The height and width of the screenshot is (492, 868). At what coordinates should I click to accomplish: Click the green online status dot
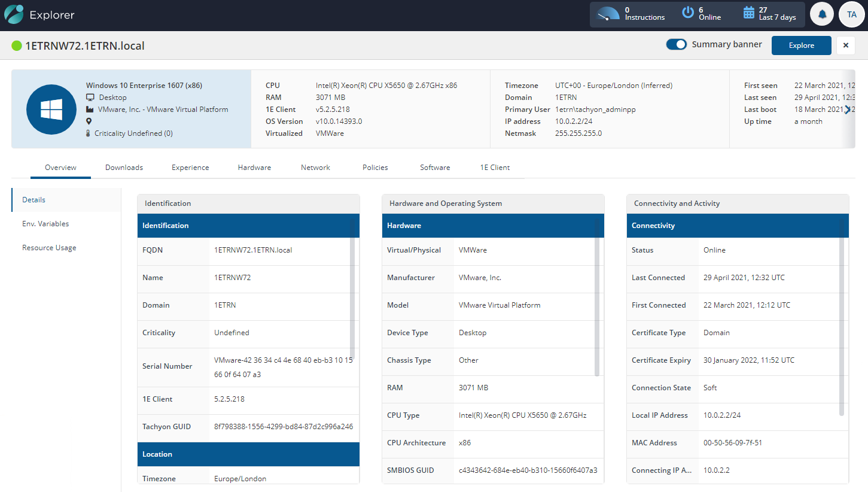click(x=17, y=45)
